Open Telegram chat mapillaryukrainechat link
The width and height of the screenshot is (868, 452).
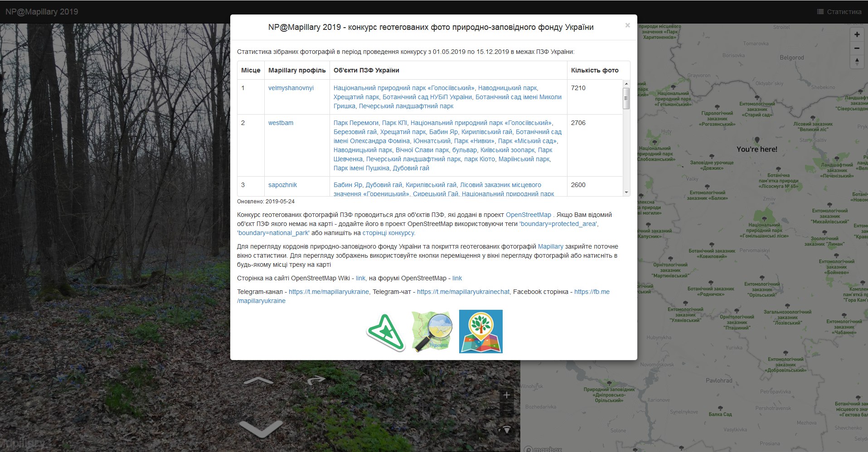[x=463, y=292]
